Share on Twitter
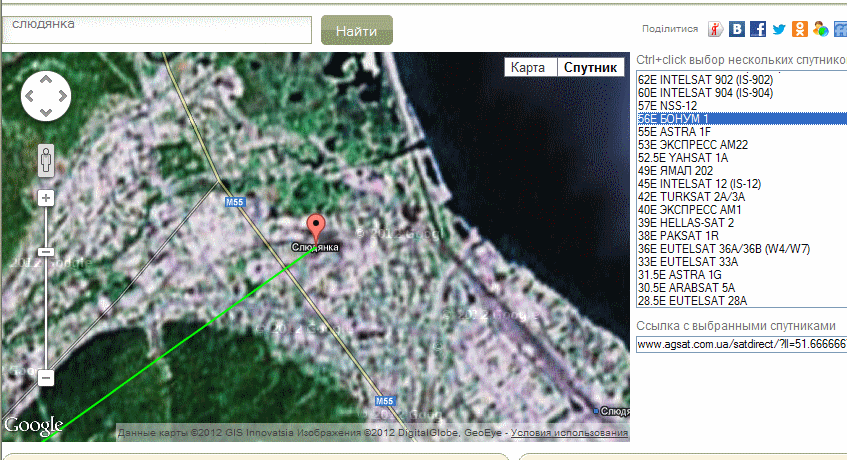The image size is (847, 460). [x=779, y=29]
